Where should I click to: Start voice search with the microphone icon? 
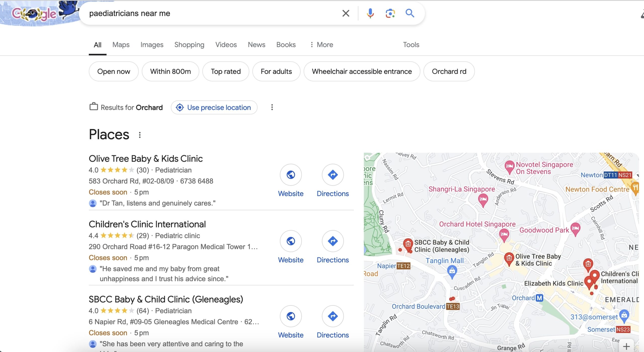[370, 13]
